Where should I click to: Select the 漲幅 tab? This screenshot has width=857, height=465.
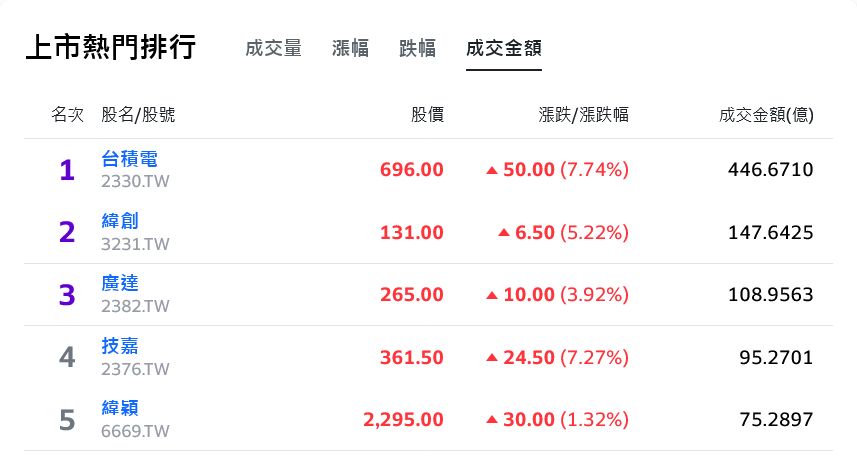pyautogui.click(x=350, y=48)
